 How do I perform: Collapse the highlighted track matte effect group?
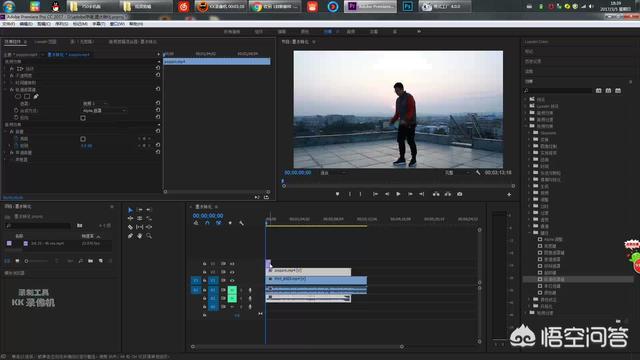click(x=5, y=90)
